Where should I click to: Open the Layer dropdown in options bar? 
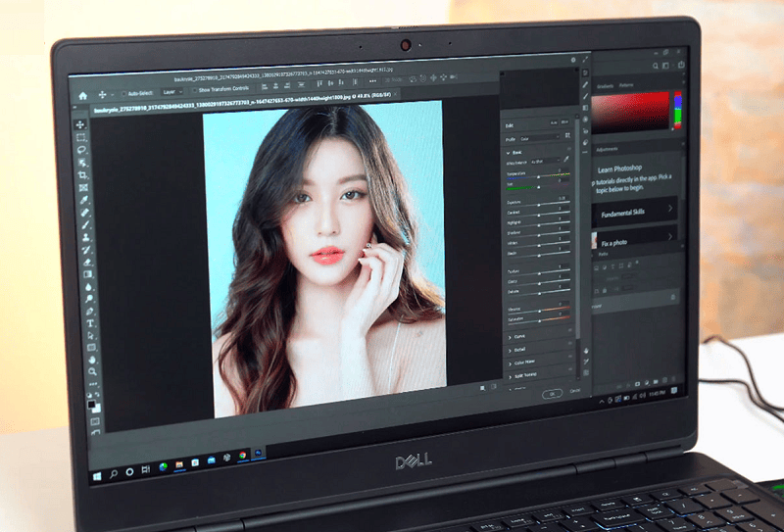click(172, 92)
